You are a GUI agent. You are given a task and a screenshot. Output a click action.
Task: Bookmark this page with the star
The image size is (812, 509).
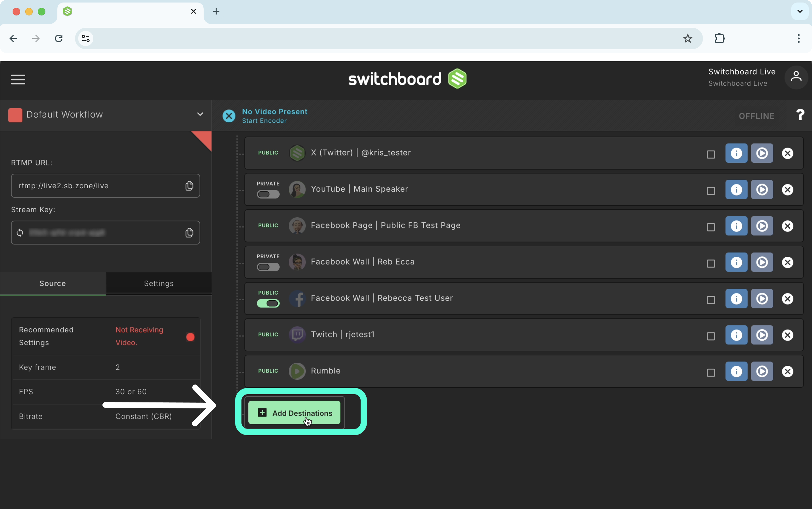[687, 38]
